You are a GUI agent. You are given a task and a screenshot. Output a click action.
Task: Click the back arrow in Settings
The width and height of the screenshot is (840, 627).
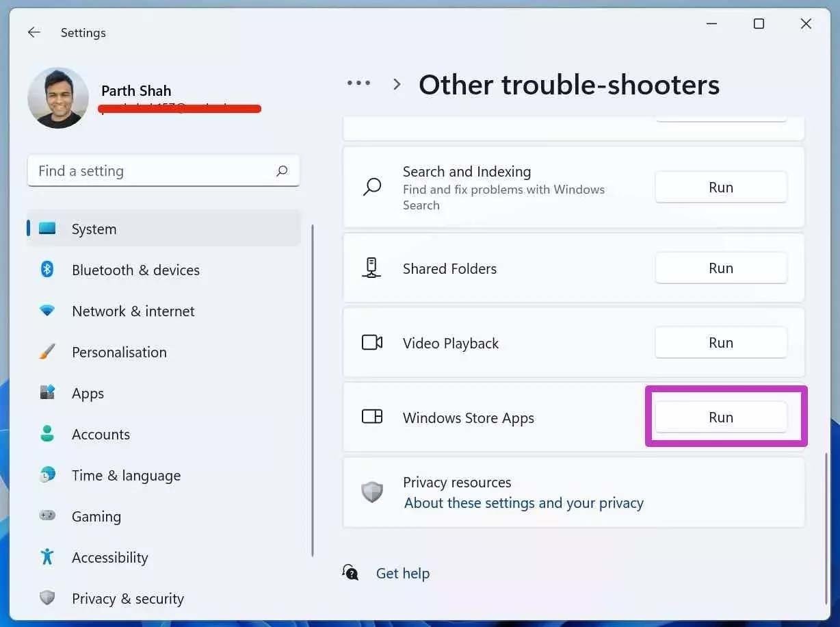34,32
